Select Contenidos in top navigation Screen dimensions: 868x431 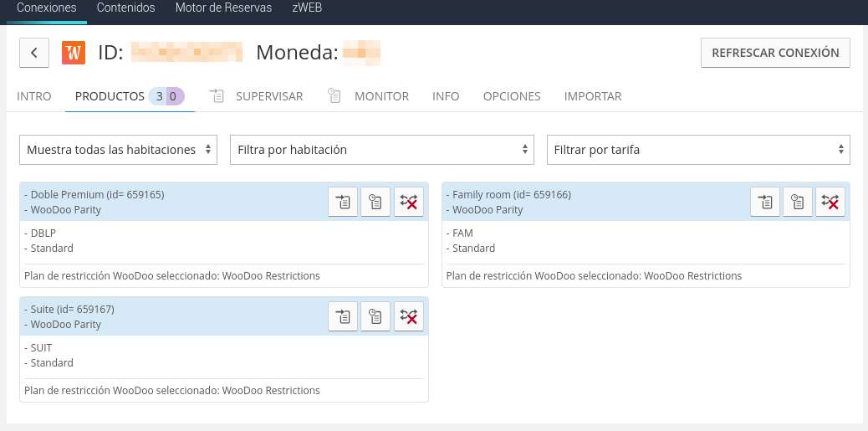click(126, 8)
